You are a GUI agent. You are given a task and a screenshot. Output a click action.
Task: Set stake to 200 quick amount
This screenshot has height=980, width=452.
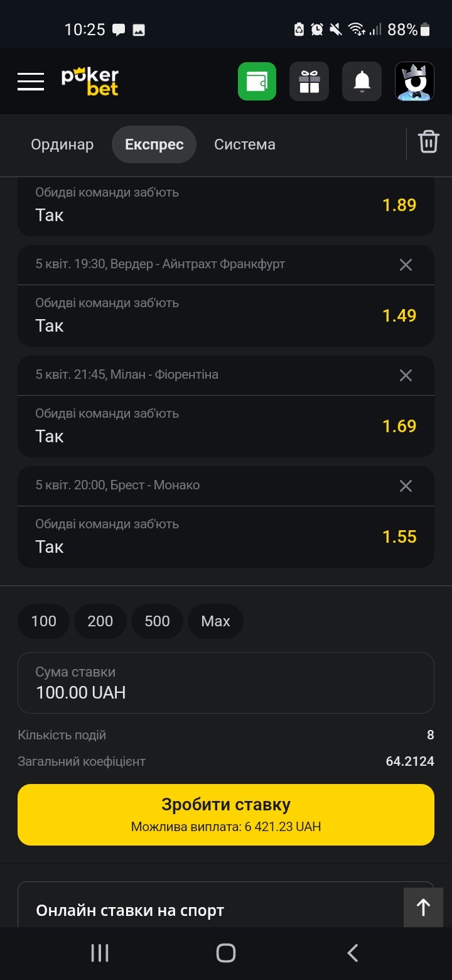tap(100, 621)
